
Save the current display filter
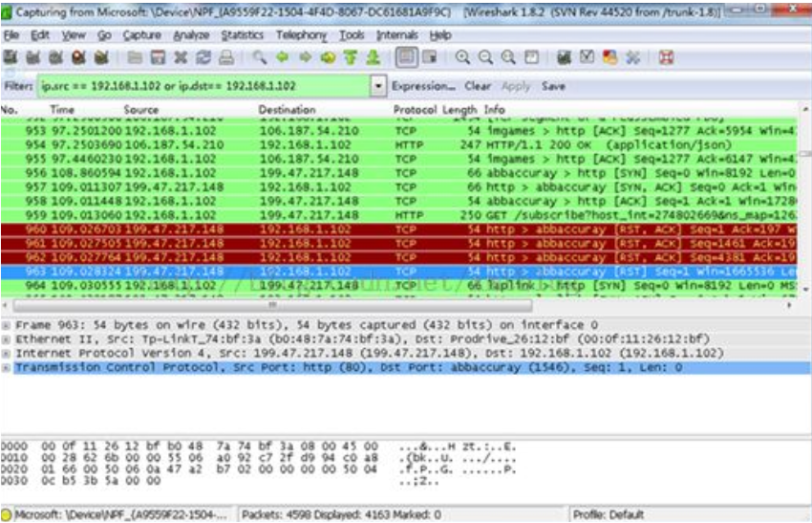pos(553,86)
